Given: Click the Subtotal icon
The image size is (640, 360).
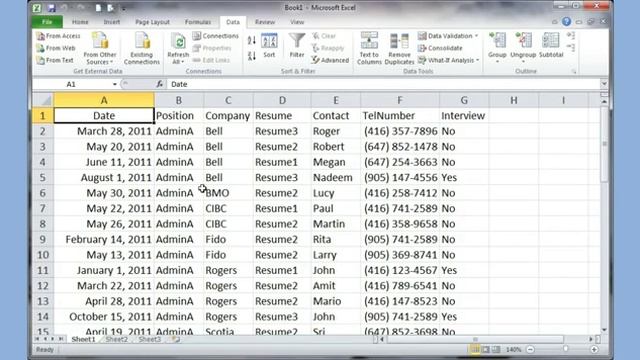Looking at the screenshot, I should point(551,41).
